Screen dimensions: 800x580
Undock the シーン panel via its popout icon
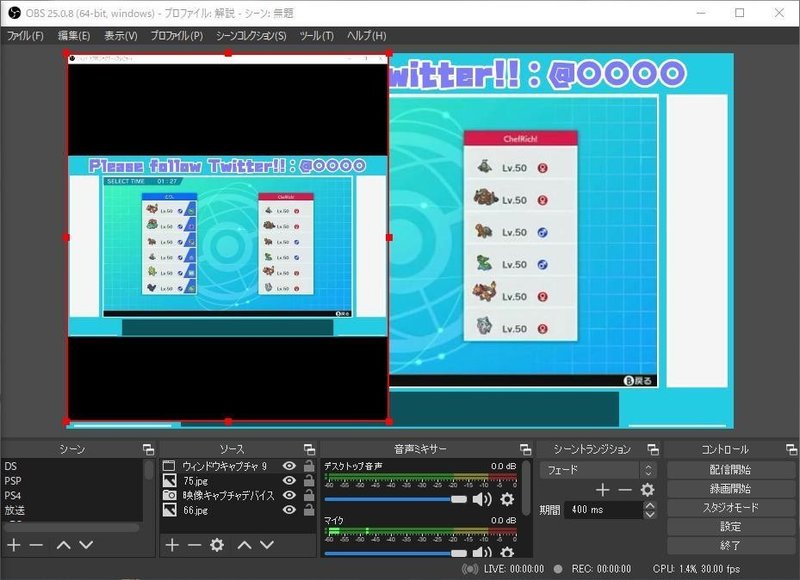click(x=148, y=449)
